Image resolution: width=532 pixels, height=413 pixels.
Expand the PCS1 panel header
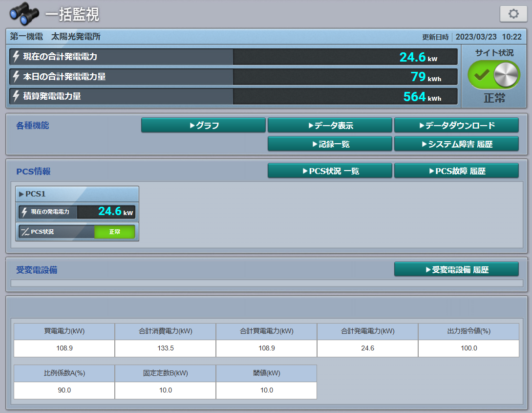[x=77, y=194]
